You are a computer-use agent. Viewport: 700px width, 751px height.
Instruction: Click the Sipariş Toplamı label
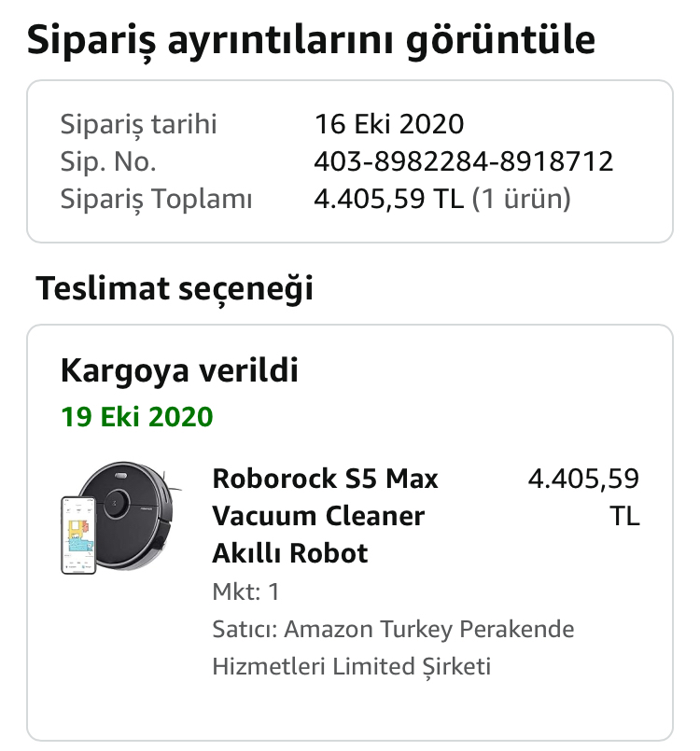tap(156, 200)
